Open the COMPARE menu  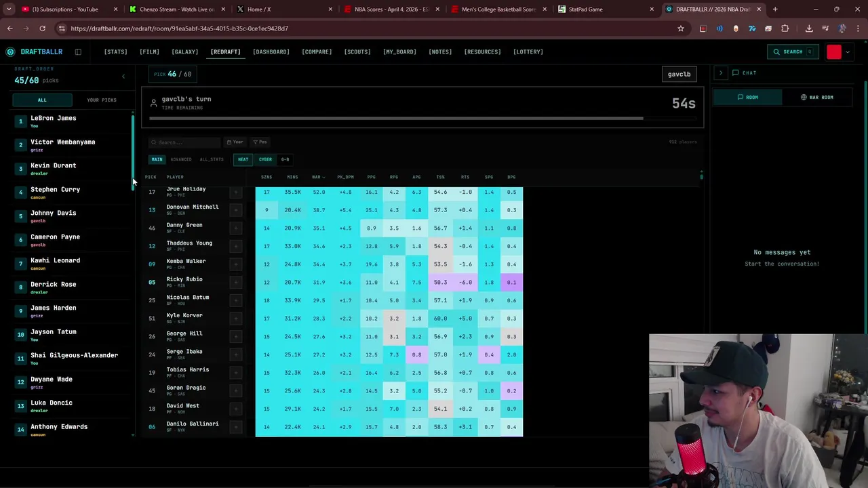tap(317, 52)
